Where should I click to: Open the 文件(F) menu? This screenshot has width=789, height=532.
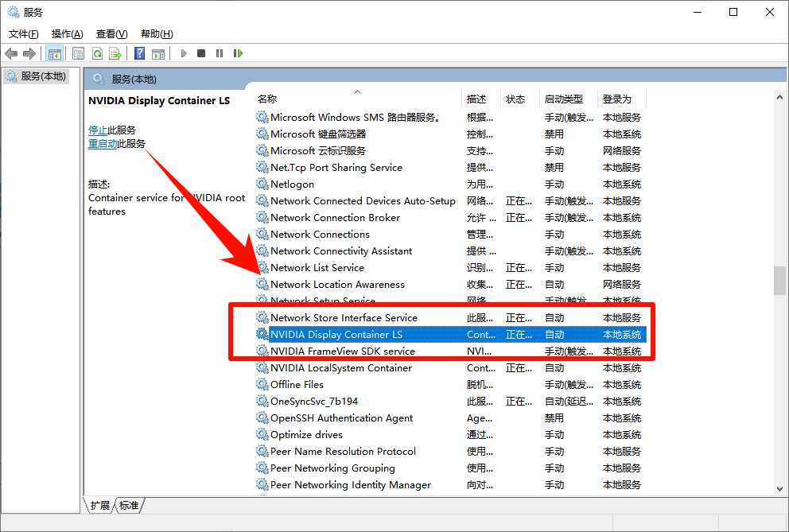click(24, 33)
